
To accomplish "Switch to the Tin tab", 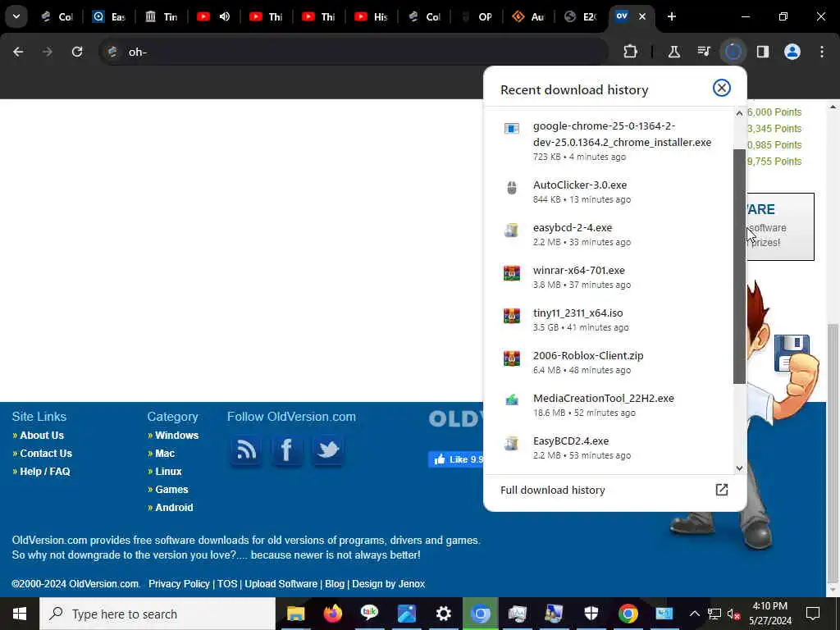I will click(x=162, y=16).
